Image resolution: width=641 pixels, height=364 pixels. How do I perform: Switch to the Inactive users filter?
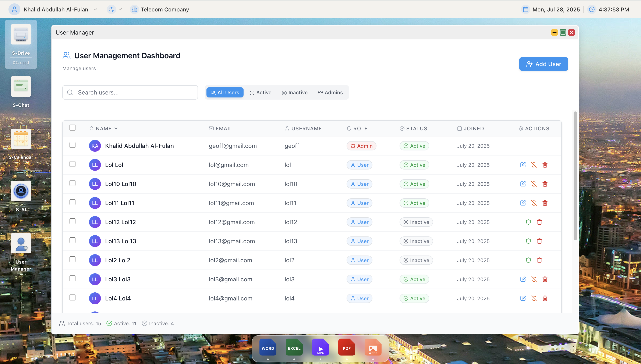tap(295, 92)
